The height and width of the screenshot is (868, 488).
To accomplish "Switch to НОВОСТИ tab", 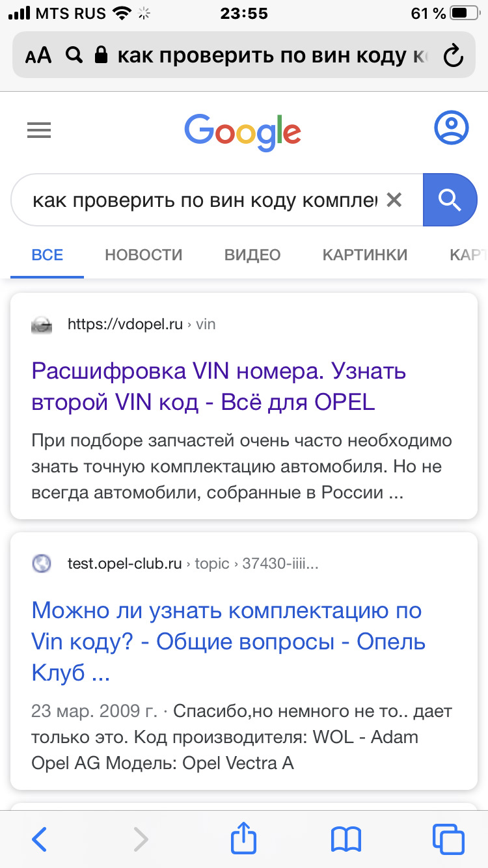I will point(144,255).
